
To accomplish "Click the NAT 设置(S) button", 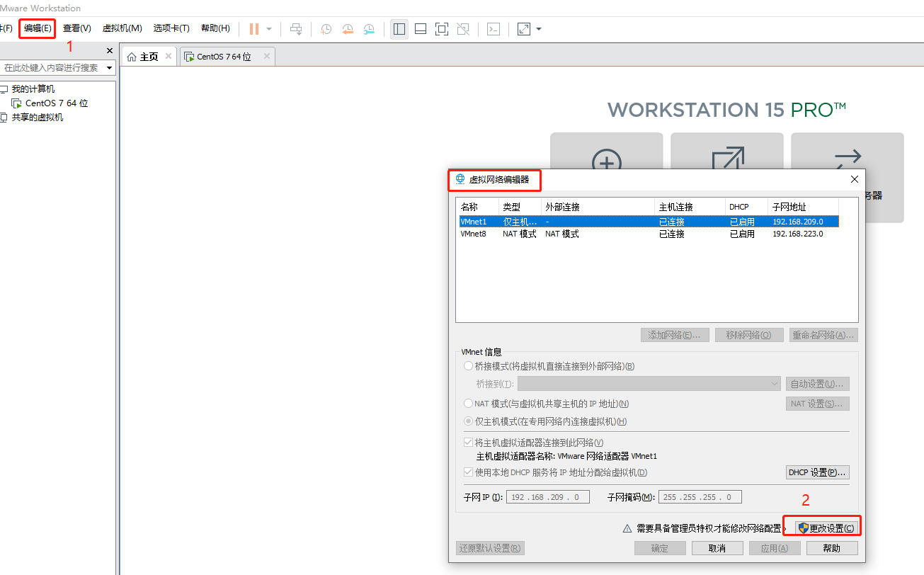I will (818, 404).
